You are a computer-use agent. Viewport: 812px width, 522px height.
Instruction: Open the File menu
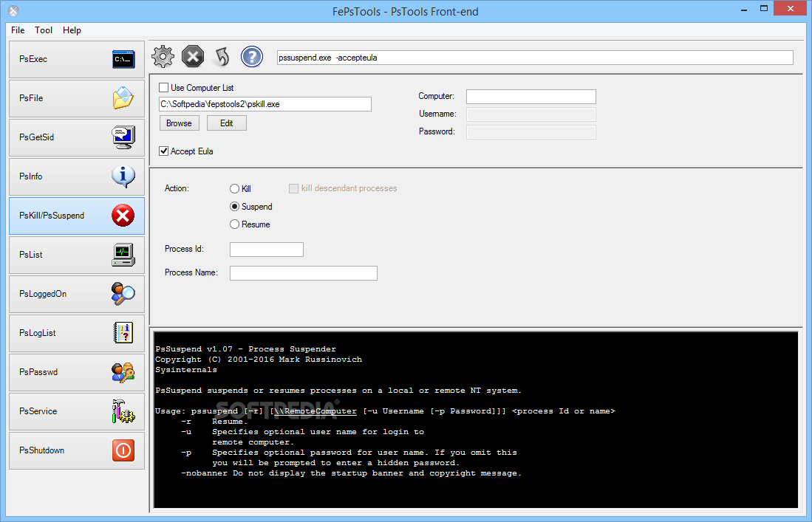coord(18,30)
